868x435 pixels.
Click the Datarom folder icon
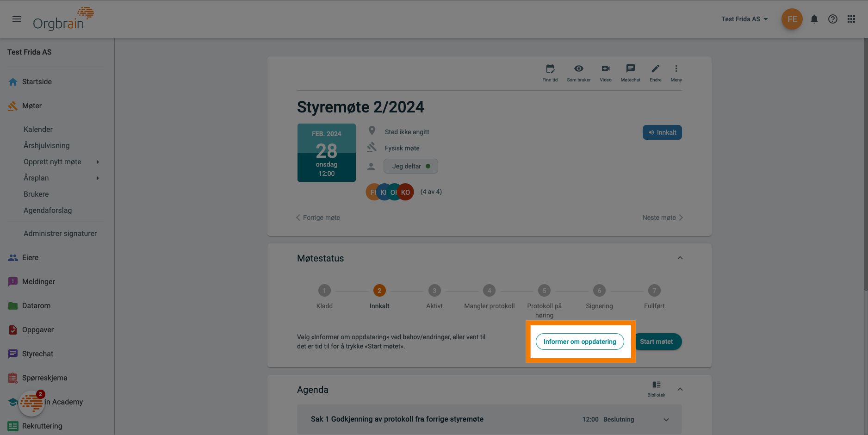[x=13, y=305]
